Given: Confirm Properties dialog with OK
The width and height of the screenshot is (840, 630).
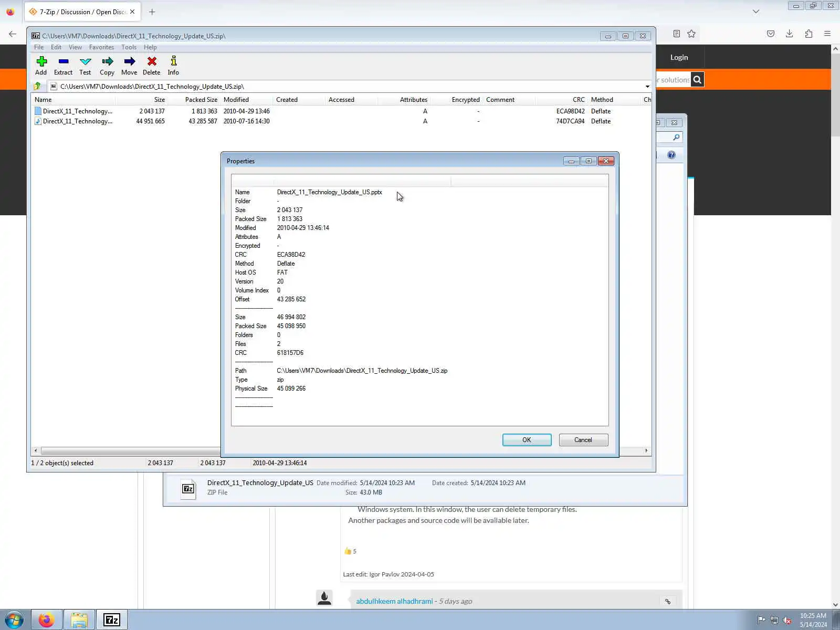Looking at the screenshot, I should point(527,440).
